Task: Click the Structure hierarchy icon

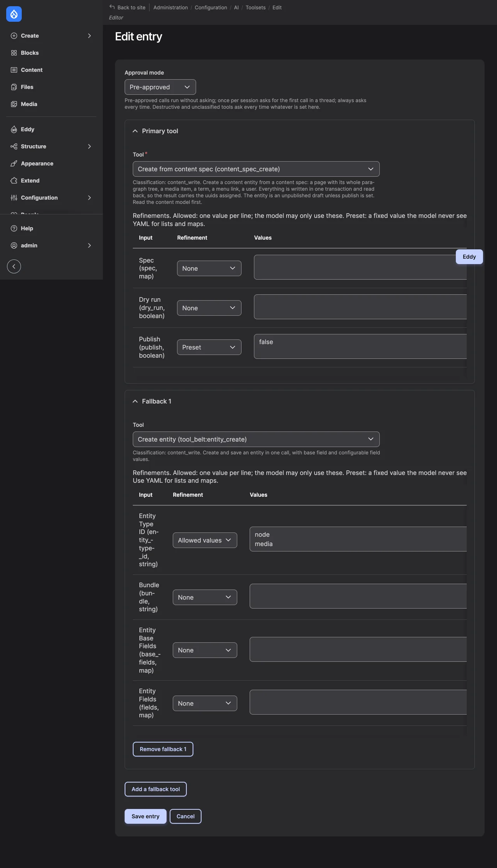Action: pos(14,146)
